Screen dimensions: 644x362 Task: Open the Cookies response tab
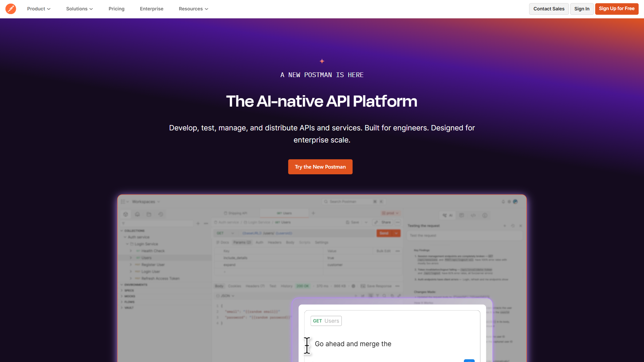pyautogui.click(x=234, y=286)
